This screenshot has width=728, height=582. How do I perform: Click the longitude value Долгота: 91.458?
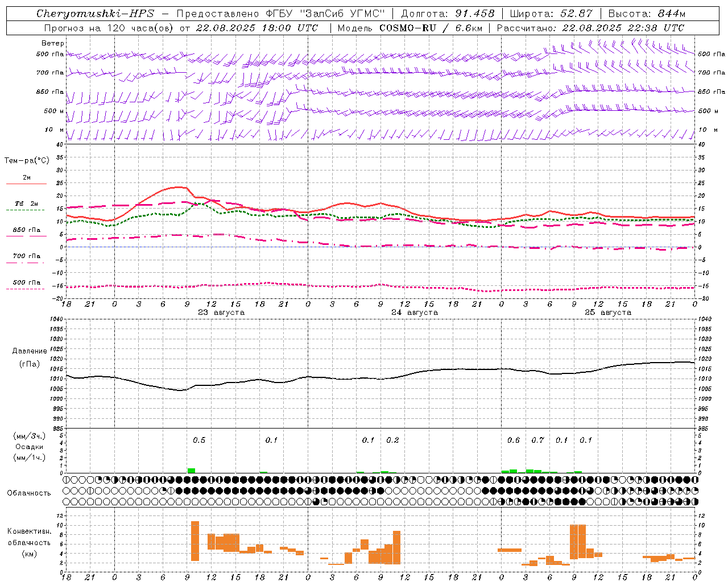pyautogui.click(x=448, y=14)
